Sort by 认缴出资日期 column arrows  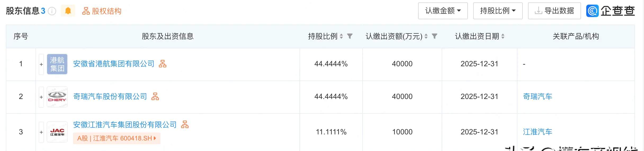click(x=503, y=36)
